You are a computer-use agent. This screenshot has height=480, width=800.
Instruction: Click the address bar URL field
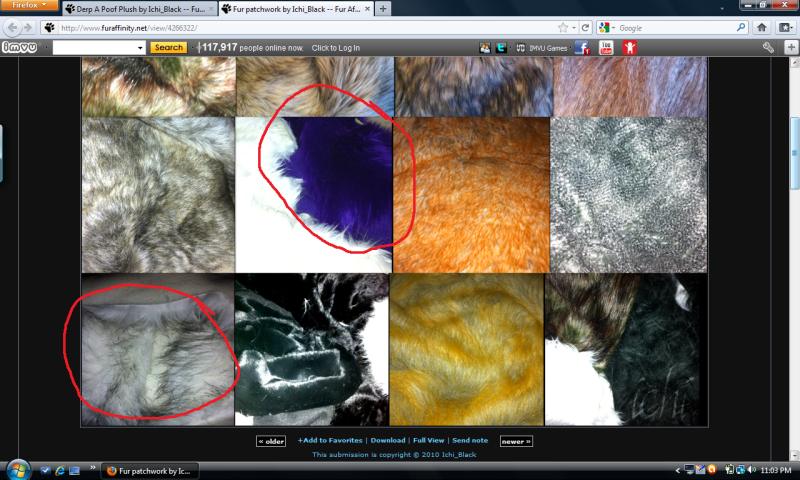[x=300, y=27]
